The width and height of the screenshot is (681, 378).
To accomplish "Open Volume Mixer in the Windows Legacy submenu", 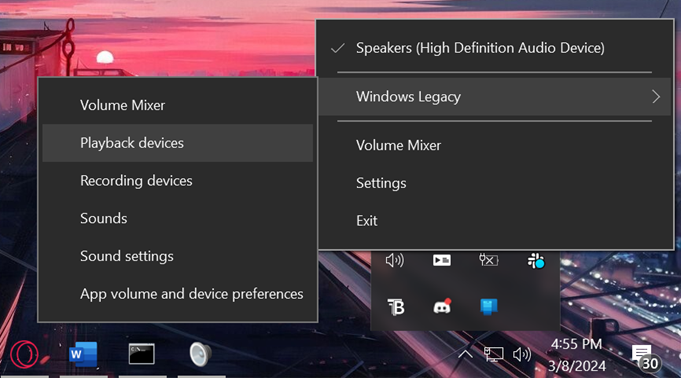I will point(178,105).
